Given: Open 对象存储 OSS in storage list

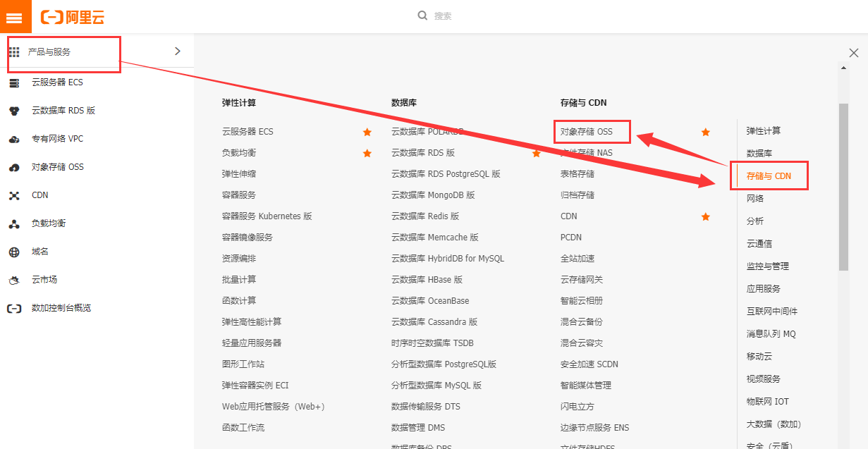Looking at the screenshot, I should (x=586, y=132).
